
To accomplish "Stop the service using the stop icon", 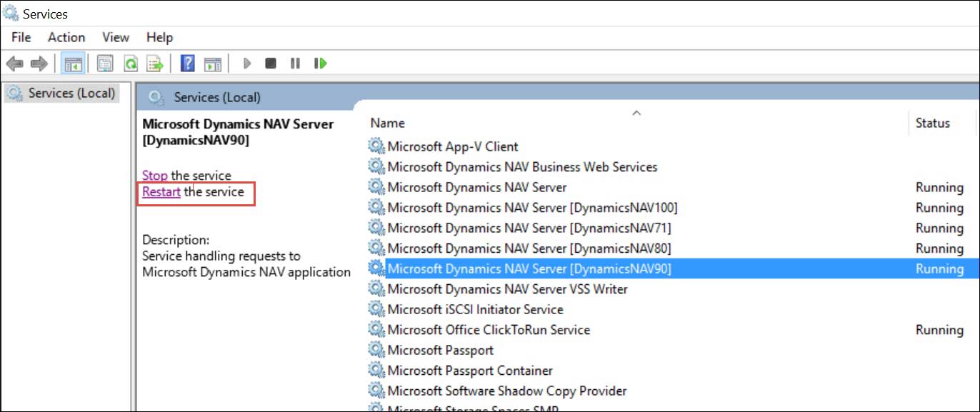I will [271, 63].
